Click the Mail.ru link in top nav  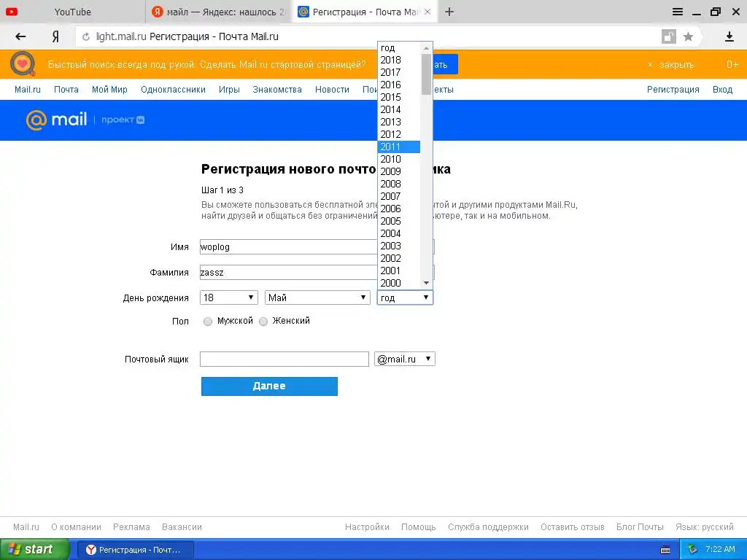(28, 90)
